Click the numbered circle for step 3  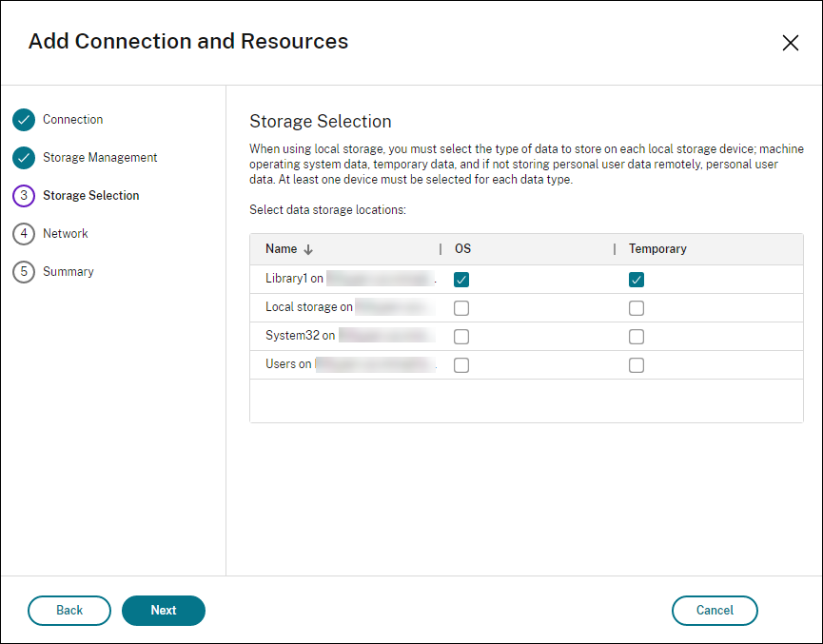tap(25, 196)
